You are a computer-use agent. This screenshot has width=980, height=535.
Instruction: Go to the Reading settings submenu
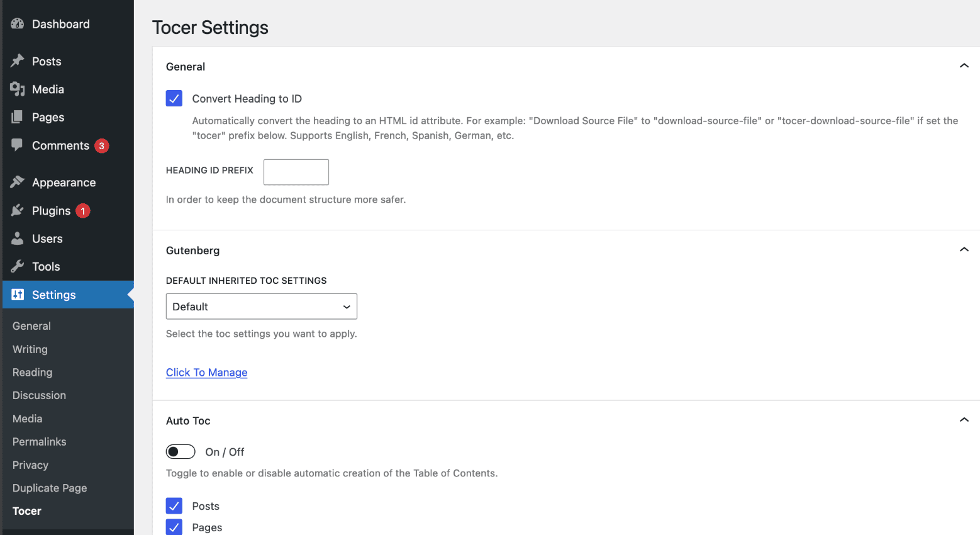coord(32,373)
